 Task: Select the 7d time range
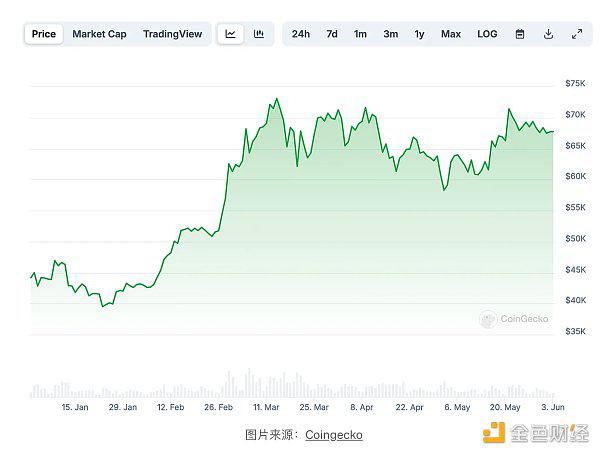click(332, 34)
